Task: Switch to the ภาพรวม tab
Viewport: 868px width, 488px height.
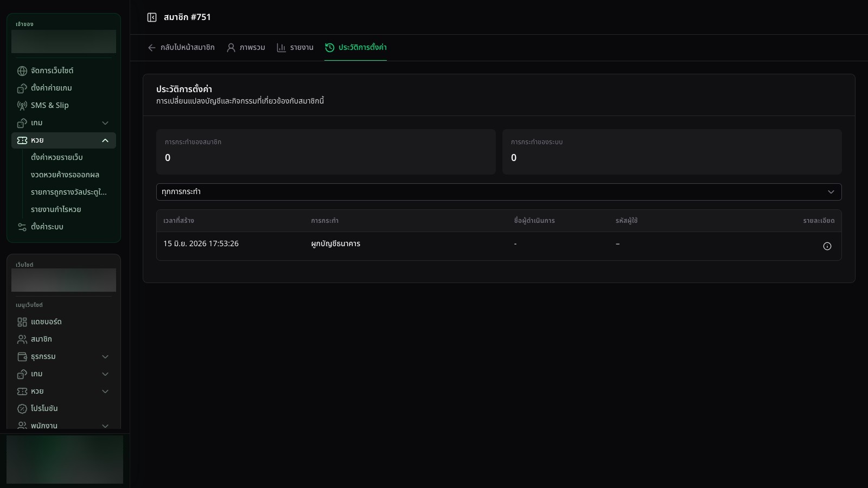Action: pos(246,48)
